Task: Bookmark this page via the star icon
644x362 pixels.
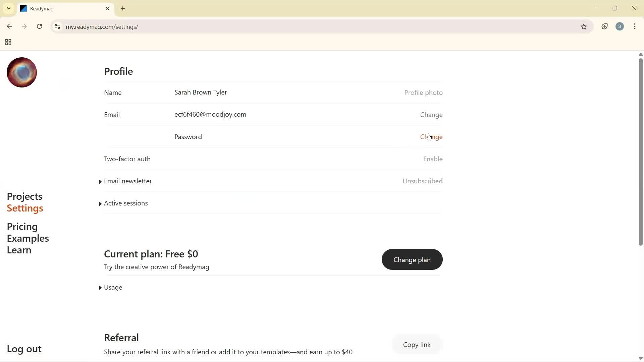Action: [x=584, y=26]
